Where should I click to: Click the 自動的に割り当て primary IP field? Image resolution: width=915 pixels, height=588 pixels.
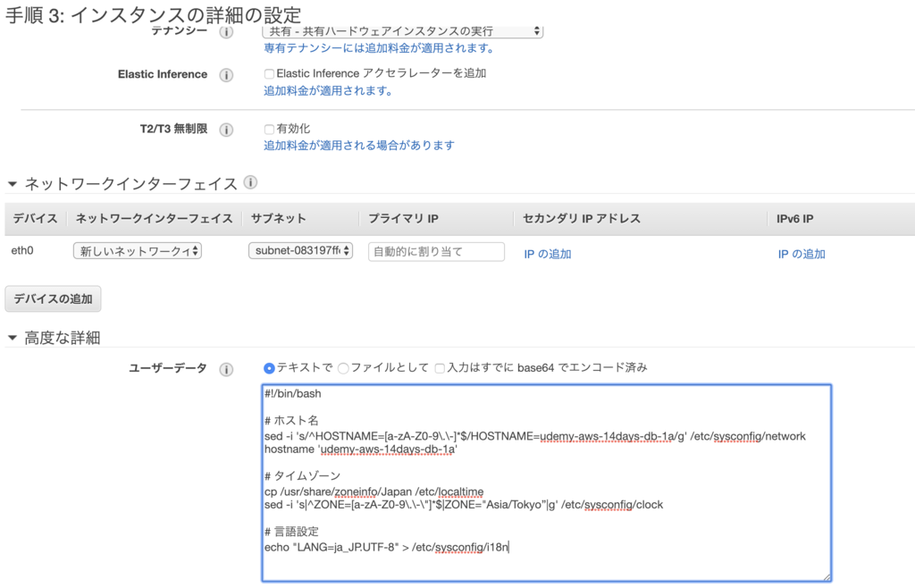click(435, 251)
